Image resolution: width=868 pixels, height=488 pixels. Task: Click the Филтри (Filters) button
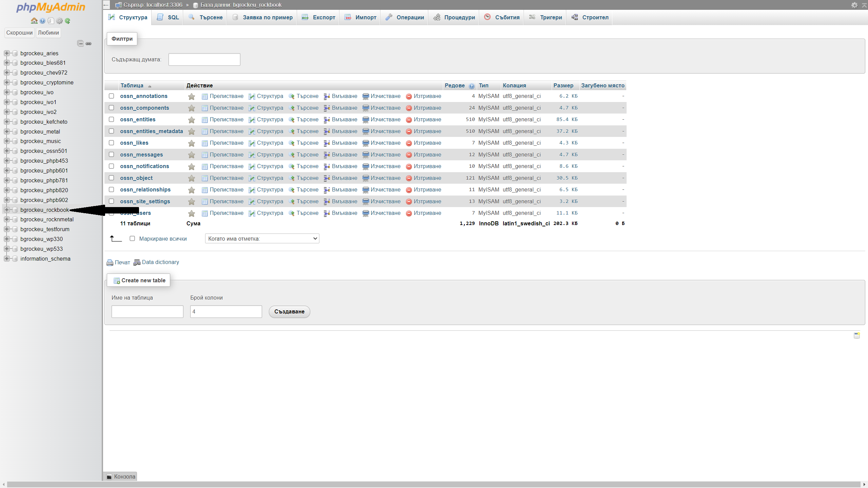(x=122, y=38)
